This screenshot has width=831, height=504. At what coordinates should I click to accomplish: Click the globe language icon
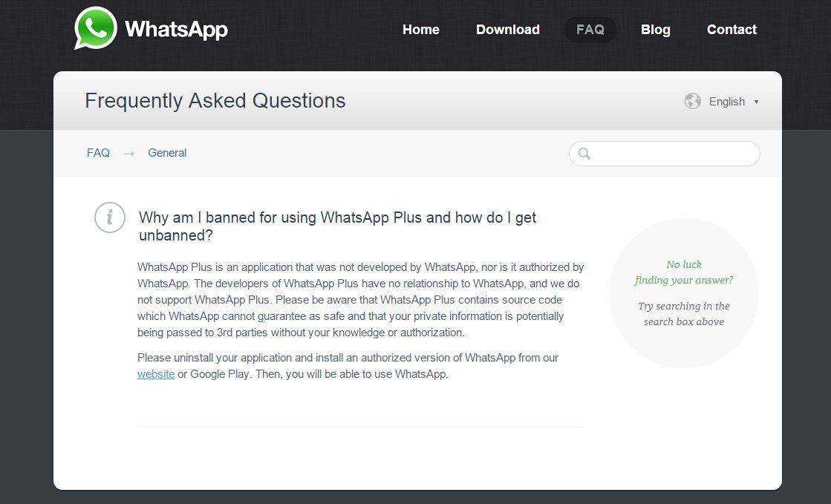coord(693,101)
